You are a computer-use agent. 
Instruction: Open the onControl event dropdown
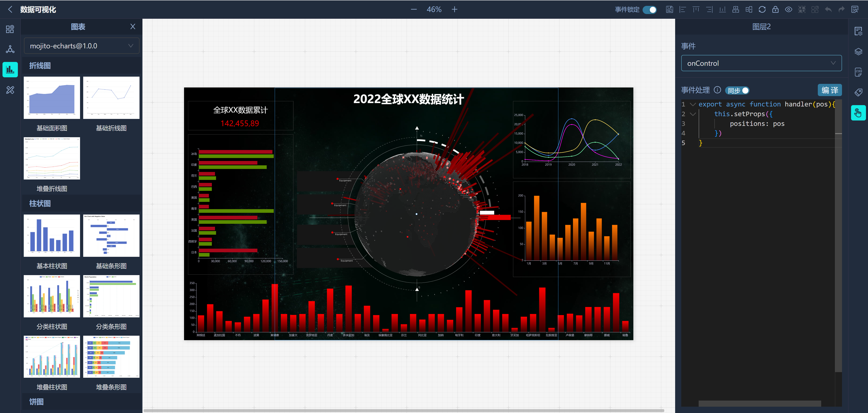[x=761, y=63]
